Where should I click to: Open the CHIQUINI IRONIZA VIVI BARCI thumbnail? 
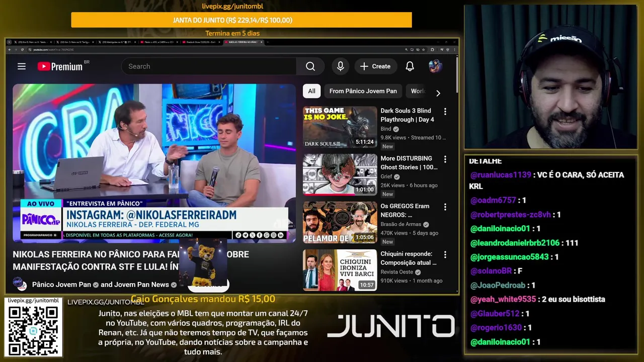(x=340, y=270)
